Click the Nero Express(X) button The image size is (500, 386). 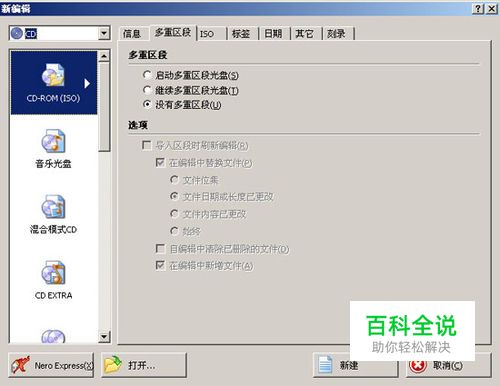point(51,365)
